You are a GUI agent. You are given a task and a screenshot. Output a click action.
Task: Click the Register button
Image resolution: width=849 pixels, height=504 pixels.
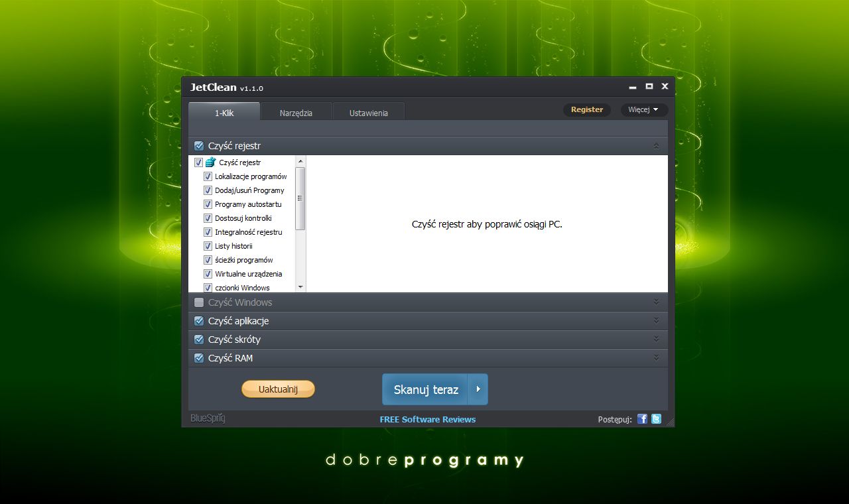click(587, 109)
